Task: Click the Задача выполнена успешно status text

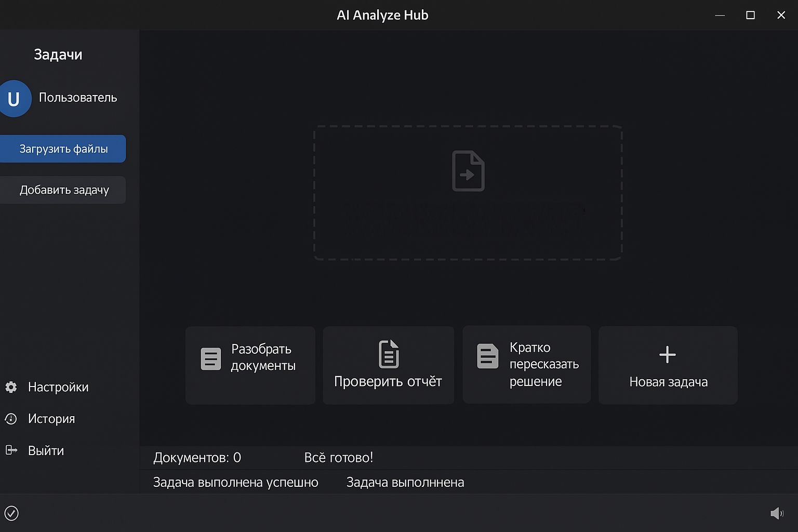Action: pos(235,482)
